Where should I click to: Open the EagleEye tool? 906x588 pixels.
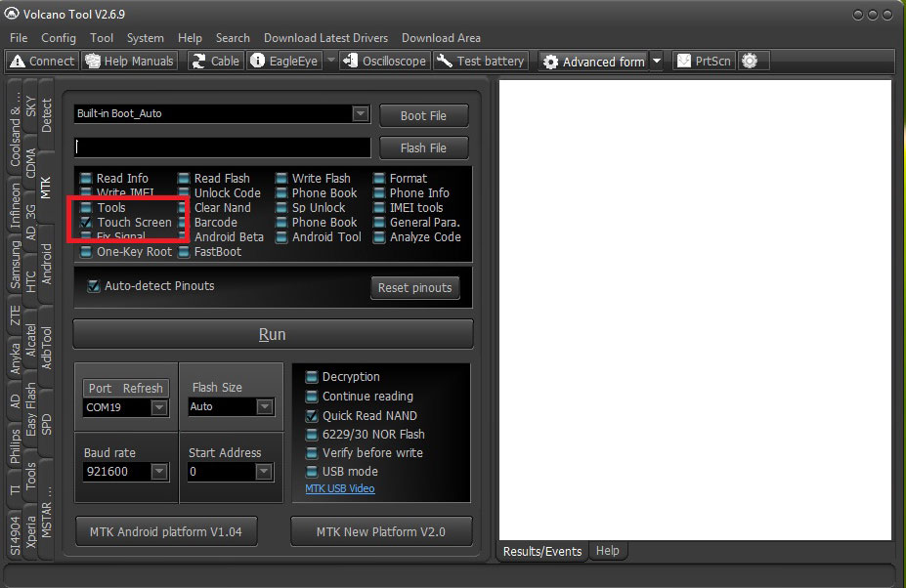(284, 62)
